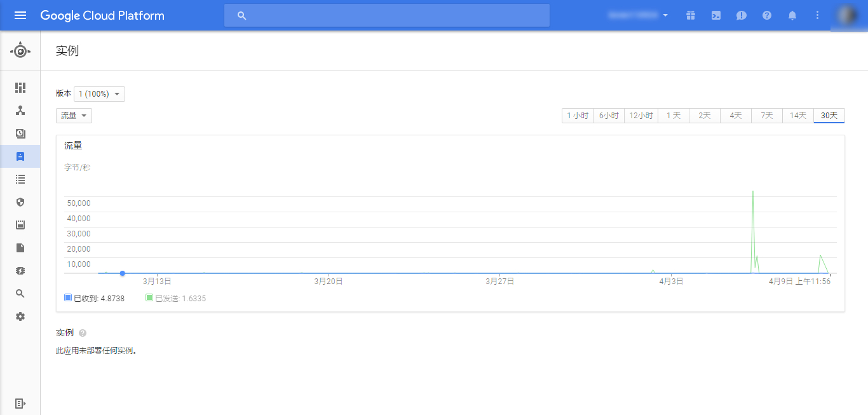Focus the top search input field
Screen dimensions: 868x415
point(387,15)
